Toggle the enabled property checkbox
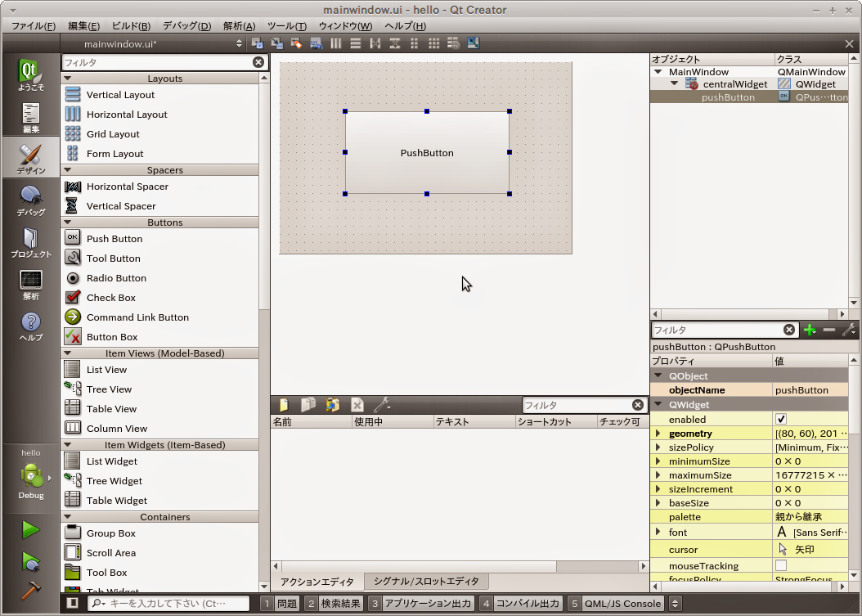Screen dimensions: 862x616 point(781,419)
